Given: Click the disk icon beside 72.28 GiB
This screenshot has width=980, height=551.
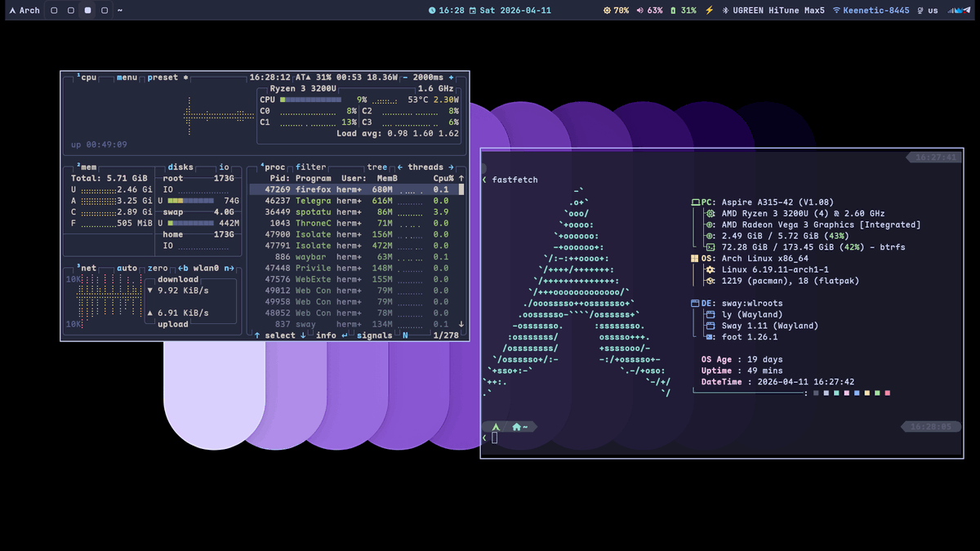Looking at the screenshot, I should coord(710,247).
